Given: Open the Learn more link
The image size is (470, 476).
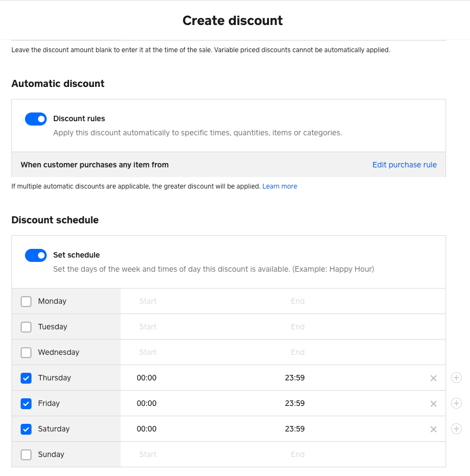Looking at the screenshot, I should pos(279,186).
